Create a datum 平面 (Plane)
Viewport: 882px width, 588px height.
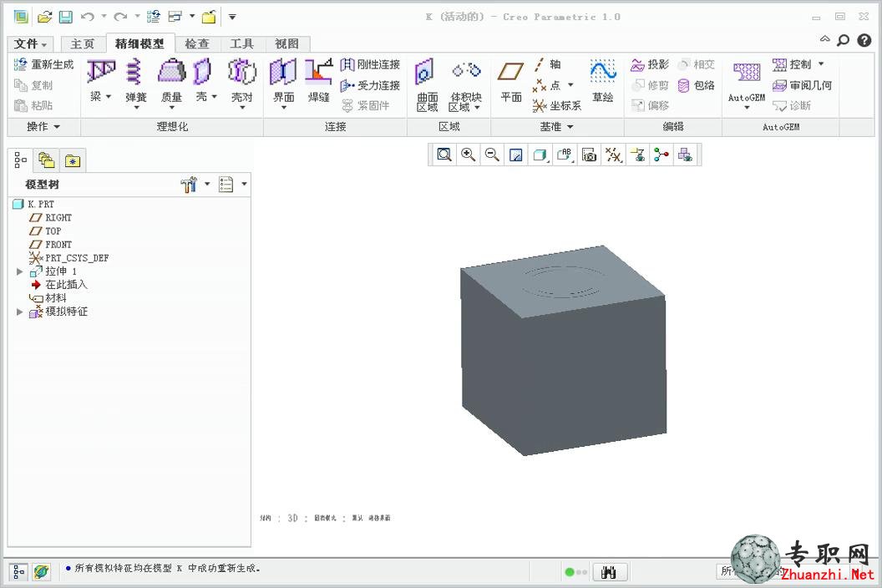click(511, 82)
